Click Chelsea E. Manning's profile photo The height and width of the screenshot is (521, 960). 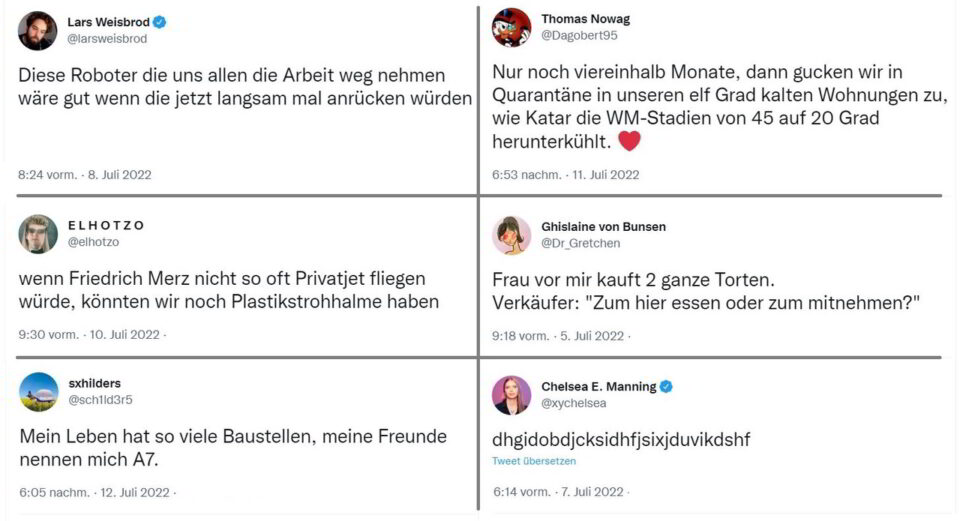[x=511, y=395]
